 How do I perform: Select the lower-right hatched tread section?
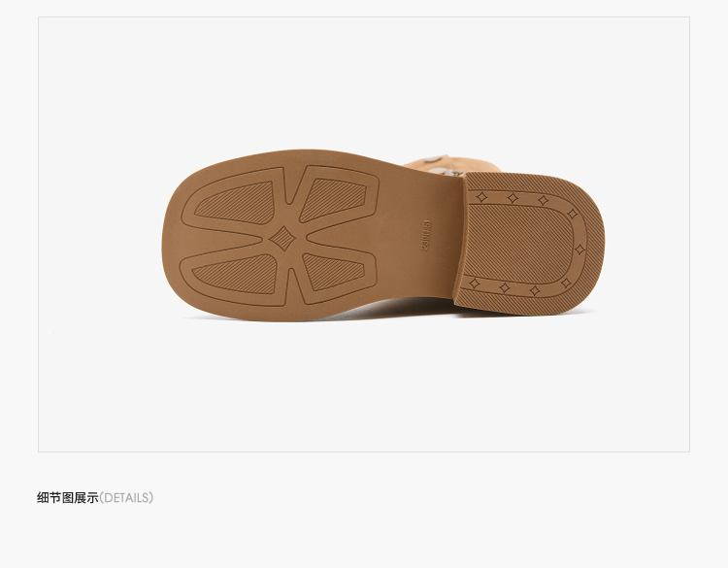pos(332,271)
